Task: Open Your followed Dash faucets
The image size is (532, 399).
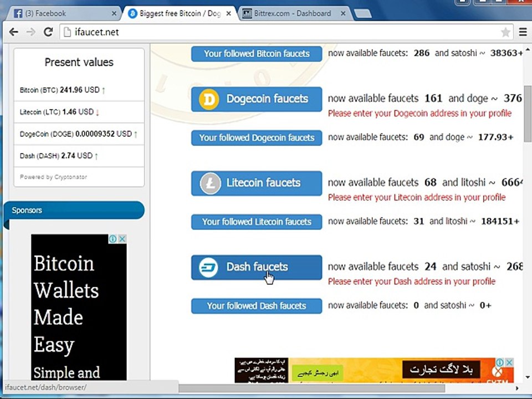Action: (x=257, y=306)
